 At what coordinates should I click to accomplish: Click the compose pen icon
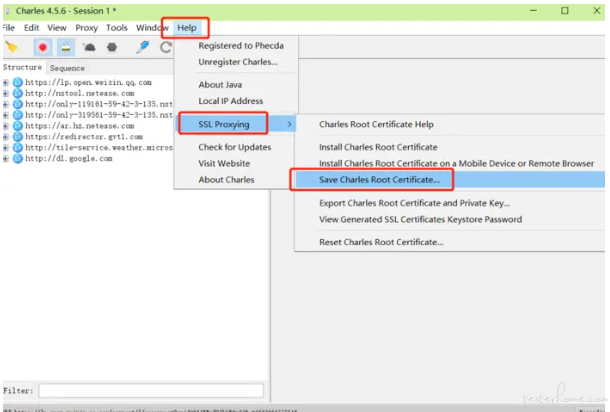pos(143,47)
